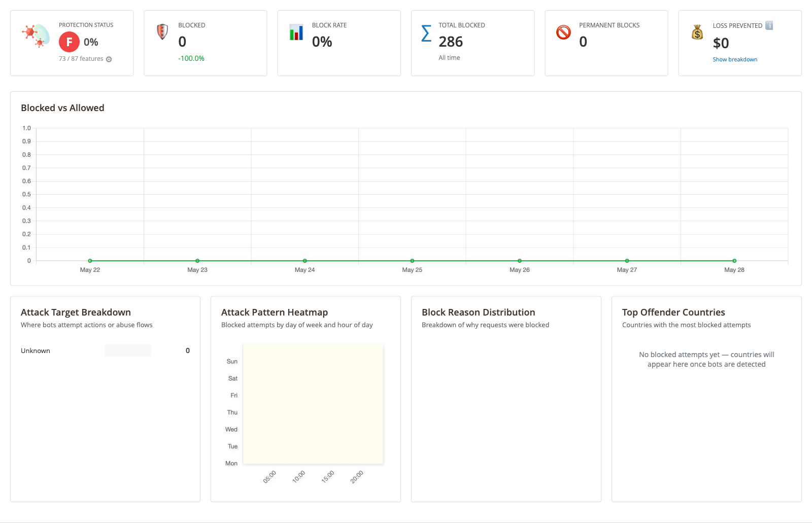
Task: Click the 20:00 heatmap axis label
Action: point(357,477)
